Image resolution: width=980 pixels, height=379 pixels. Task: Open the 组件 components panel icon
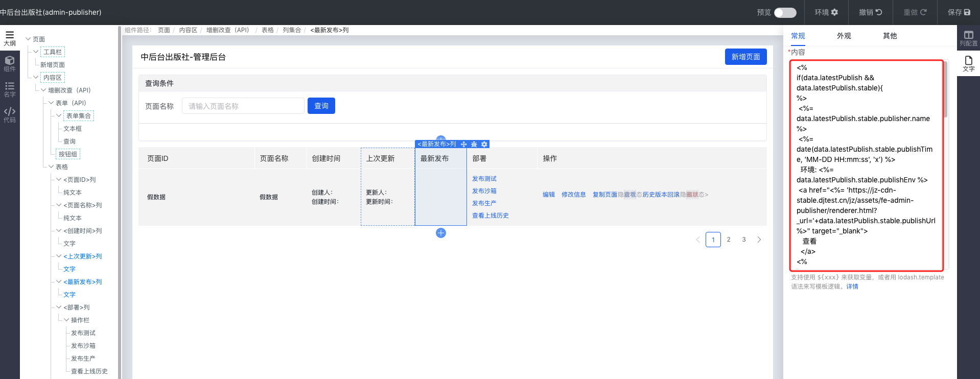pyautogui.click(x=10, y=64)
